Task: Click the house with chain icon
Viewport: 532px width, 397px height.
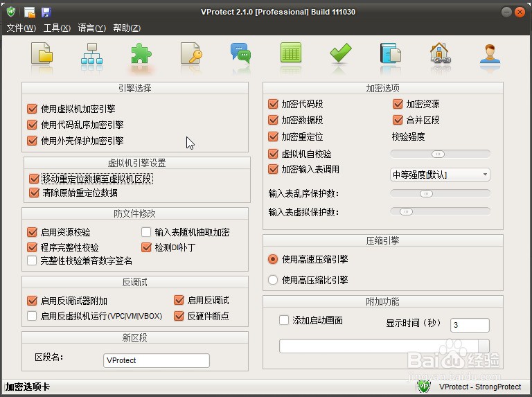Action: pos(440,53)
